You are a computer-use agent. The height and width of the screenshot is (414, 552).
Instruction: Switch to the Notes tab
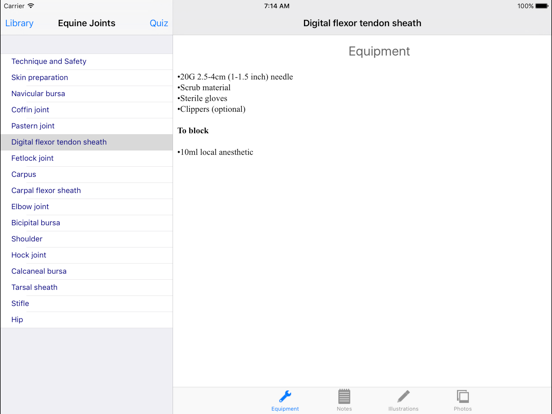click(x=344, y=400)
